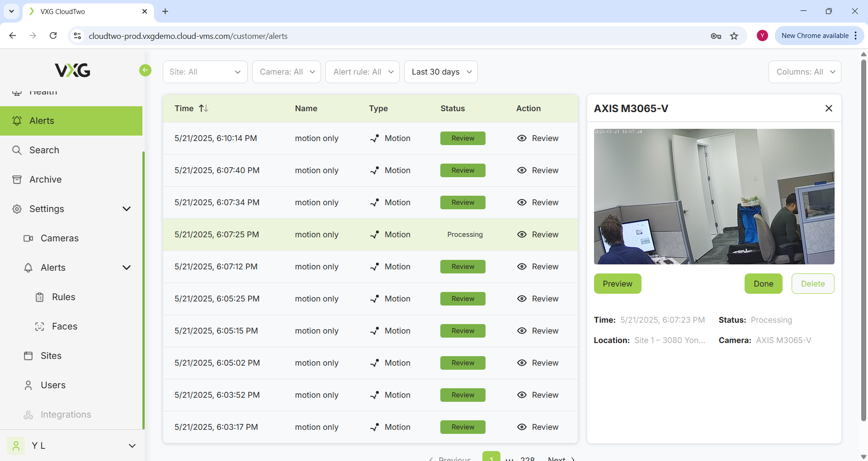Mark the alert as Done
The image size is (868, 461).
click(x=763, y=284)
